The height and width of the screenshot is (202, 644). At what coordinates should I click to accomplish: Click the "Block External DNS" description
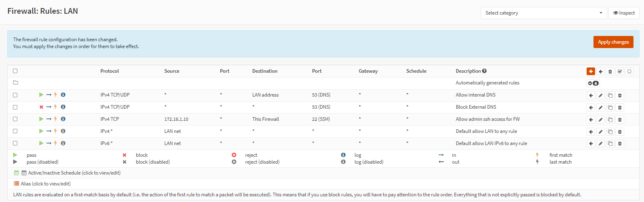click(476, 107)
